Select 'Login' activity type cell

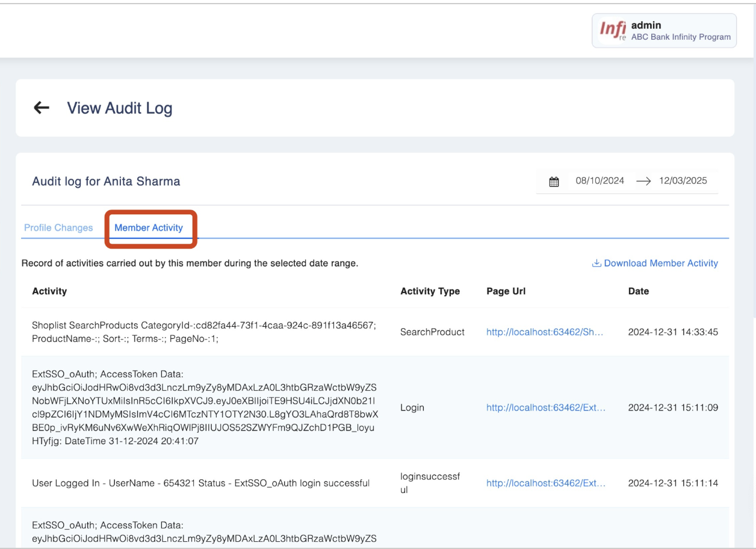click(x=412, y=408)
